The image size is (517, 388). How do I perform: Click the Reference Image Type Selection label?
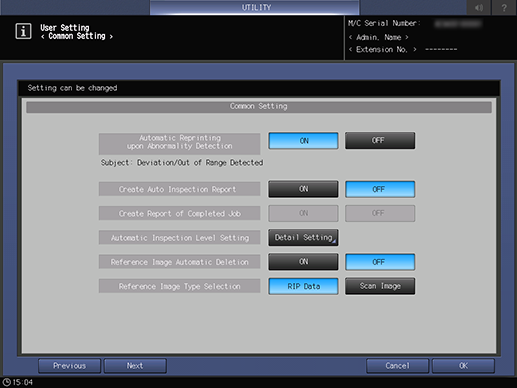pos(179,286)
